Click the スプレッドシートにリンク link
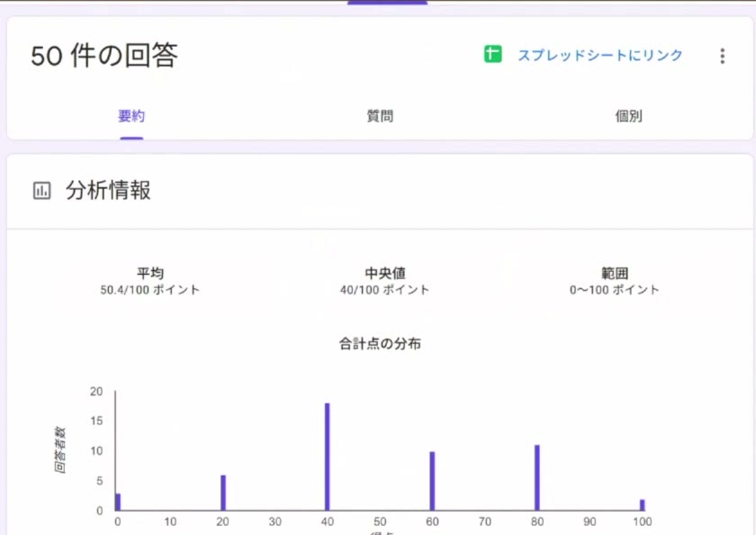 [x=600, y=55]
